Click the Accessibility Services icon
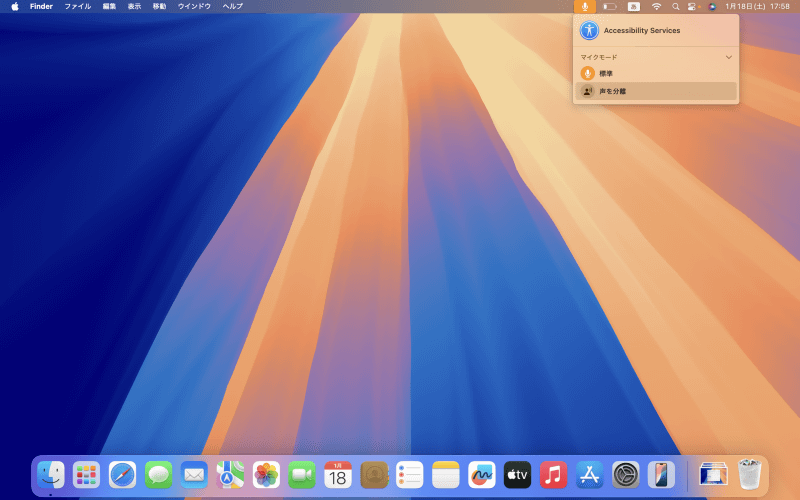800x500 pixels. click(x=589, y=31)
